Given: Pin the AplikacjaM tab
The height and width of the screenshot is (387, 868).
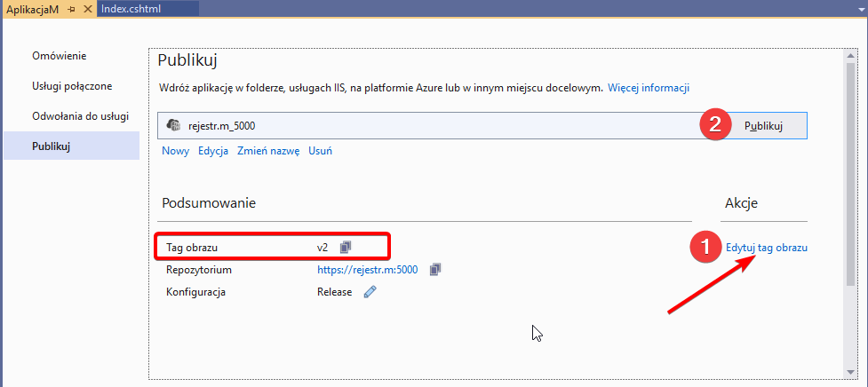Looking at the screenshot, I should tap(71, 8).
